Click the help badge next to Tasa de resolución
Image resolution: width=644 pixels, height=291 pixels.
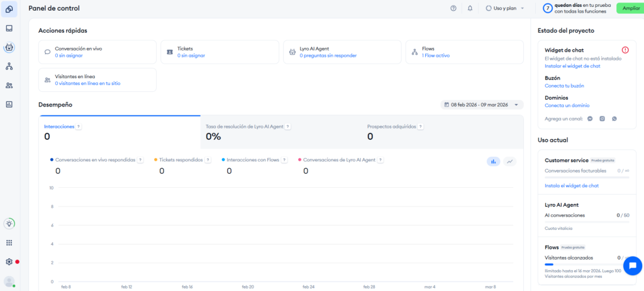click(x=288, y=127)
